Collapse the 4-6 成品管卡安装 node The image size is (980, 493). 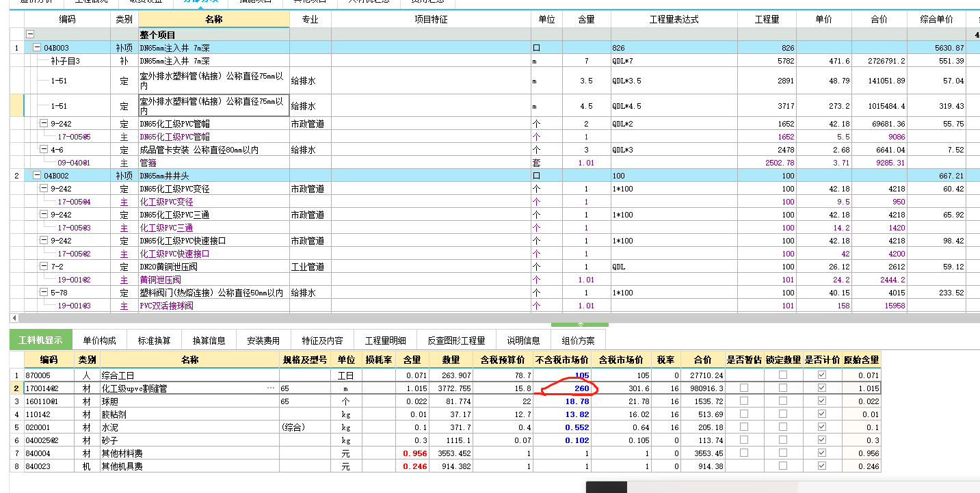pos(44,150)
